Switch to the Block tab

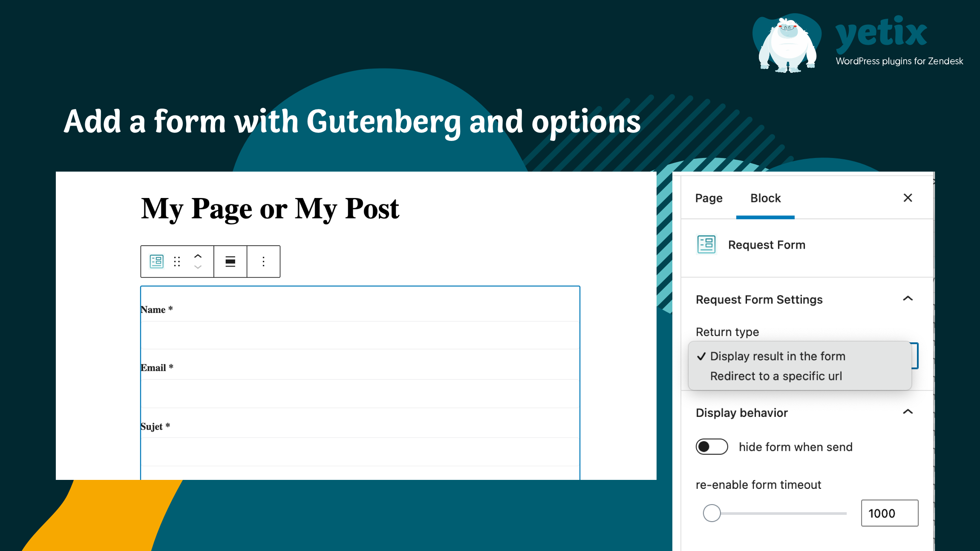765,198
